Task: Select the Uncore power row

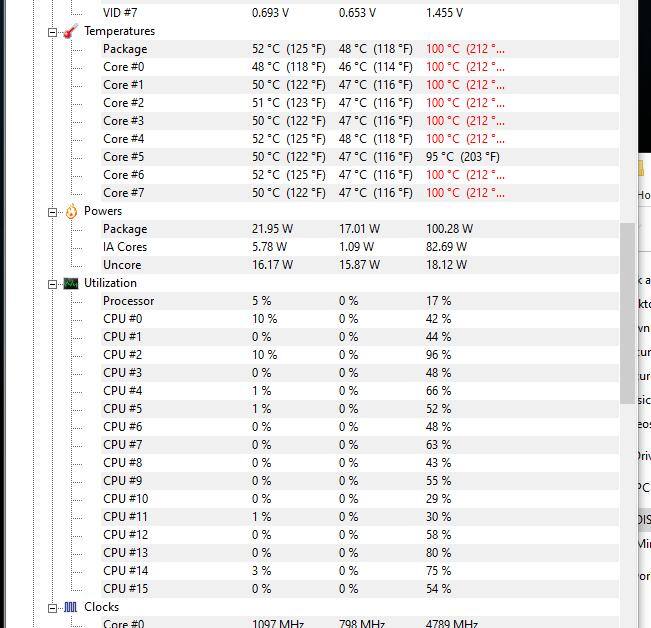Action: tap(122, 265)
